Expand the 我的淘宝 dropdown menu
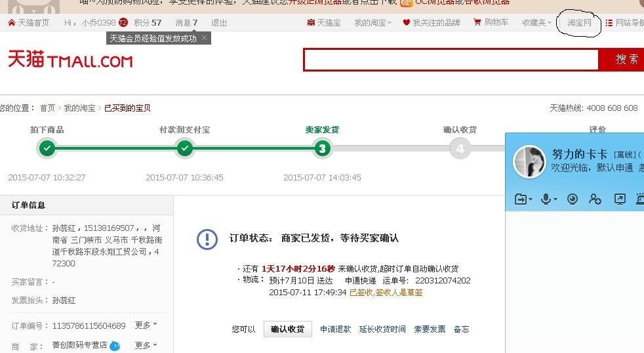Viewport: 644px width, 353px height. click(372, 22)
